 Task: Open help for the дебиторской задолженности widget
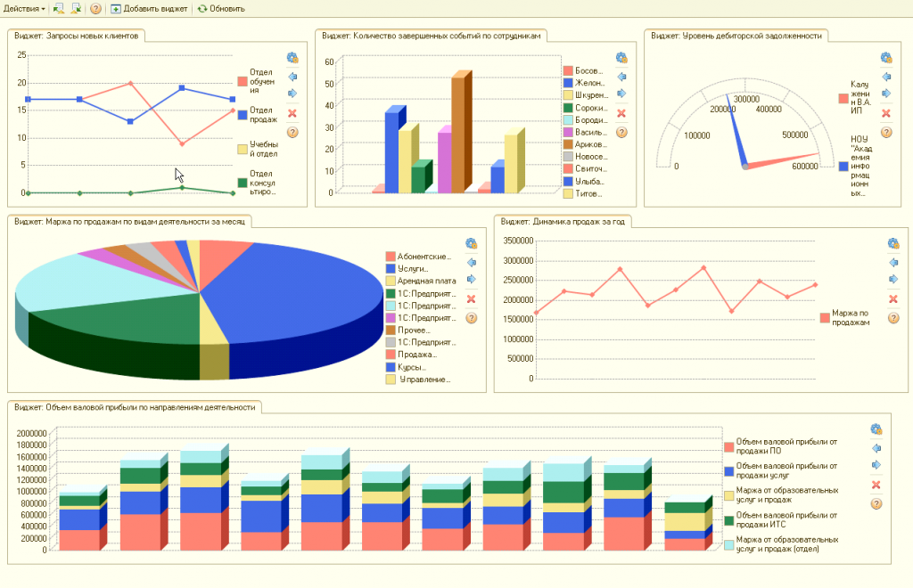886,132
